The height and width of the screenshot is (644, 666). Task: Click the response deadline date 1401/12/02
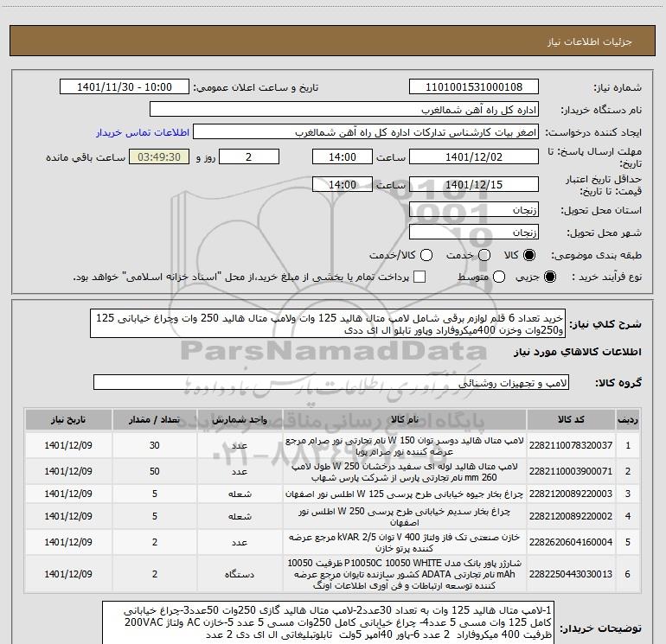(x=474, y=156)
